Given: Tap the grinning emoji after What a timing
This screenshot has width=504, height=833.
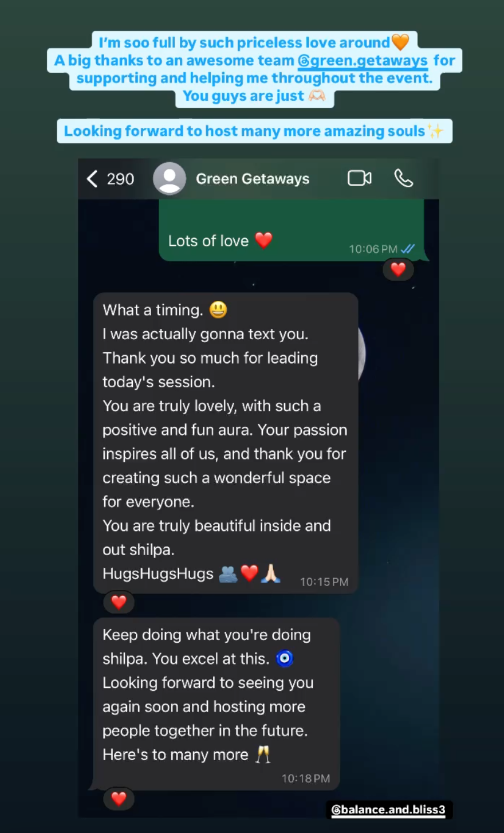Looking at the screenshot, I should tap(218, 310).
